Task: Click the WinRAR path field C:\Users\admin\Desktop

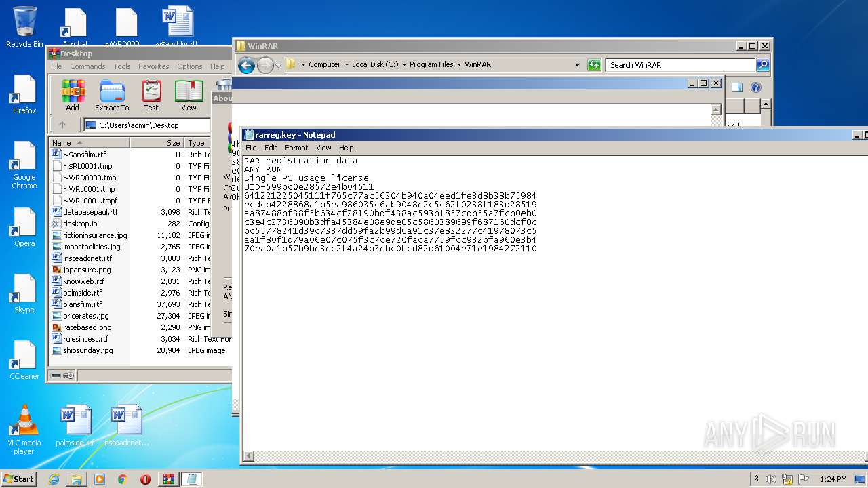Action: click(146, 125)
